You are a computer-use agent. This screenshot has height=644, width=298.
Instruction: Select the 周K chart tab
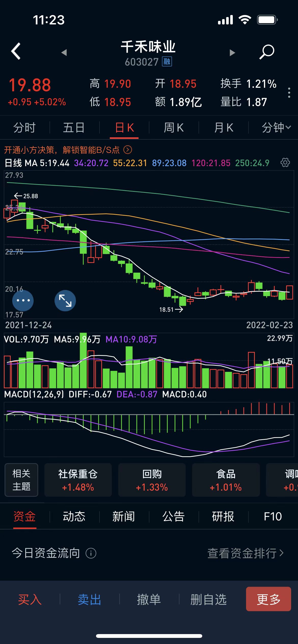pyautogui.click(x=174, y=127)
